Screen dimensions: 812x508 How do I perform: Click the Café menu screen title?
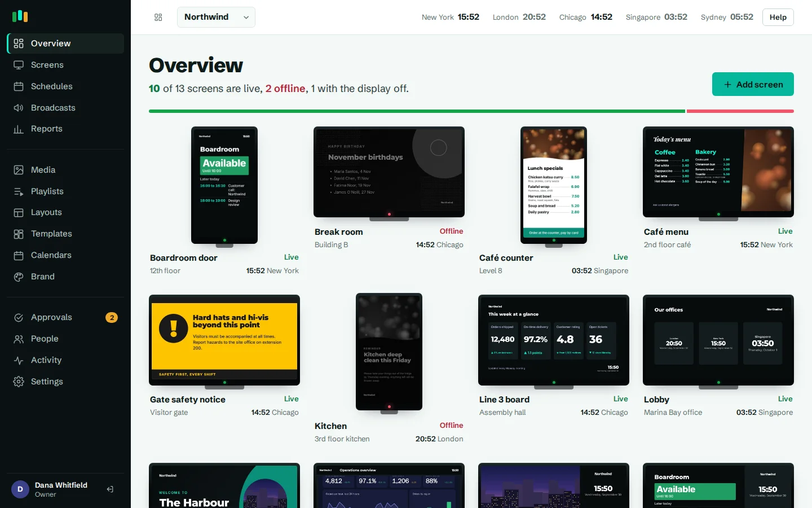pos(666,232)
